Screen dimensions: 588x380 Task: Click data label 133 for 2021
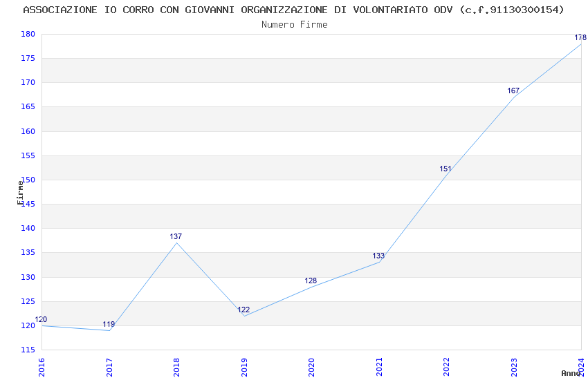[378, 256]
